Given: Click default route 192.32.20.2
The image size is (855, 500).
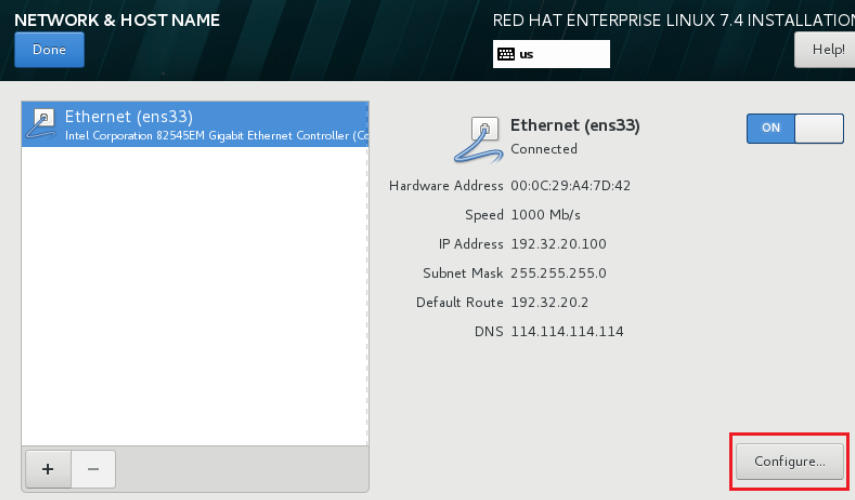Looking at the screenshot, I should [x=550, y=303].
